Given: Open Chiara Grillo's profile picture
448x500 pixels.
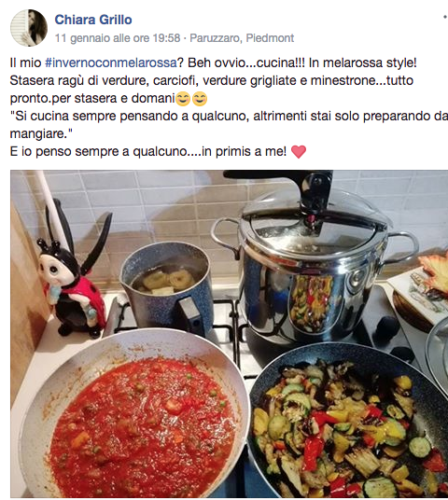Looking at the screenshot, I should (29, 28).
